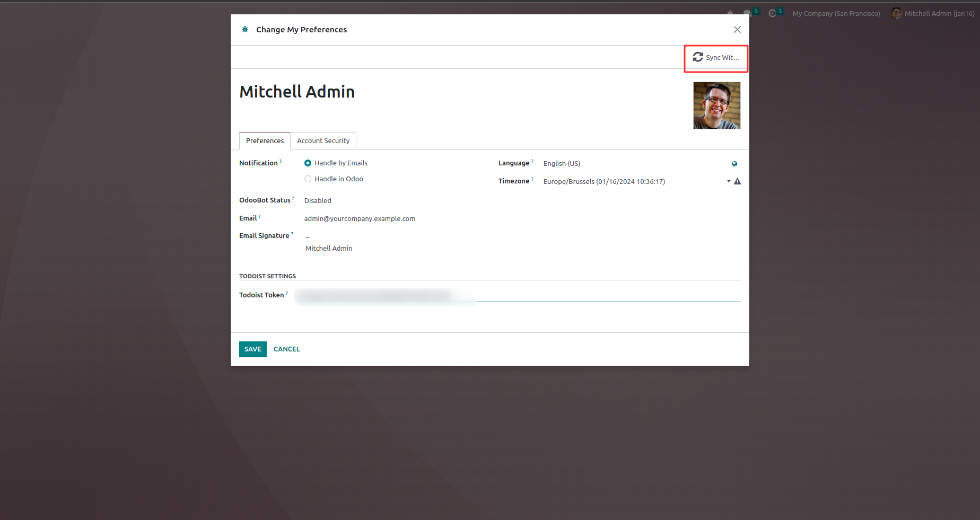980x520 pixels.
Task: Open the activities clock icon
Action: [x=772, y=13]
